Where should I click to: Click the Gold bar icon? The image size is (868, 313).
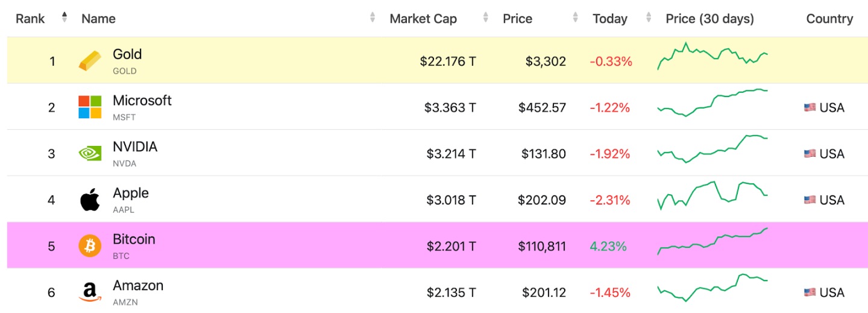(90, 61)
